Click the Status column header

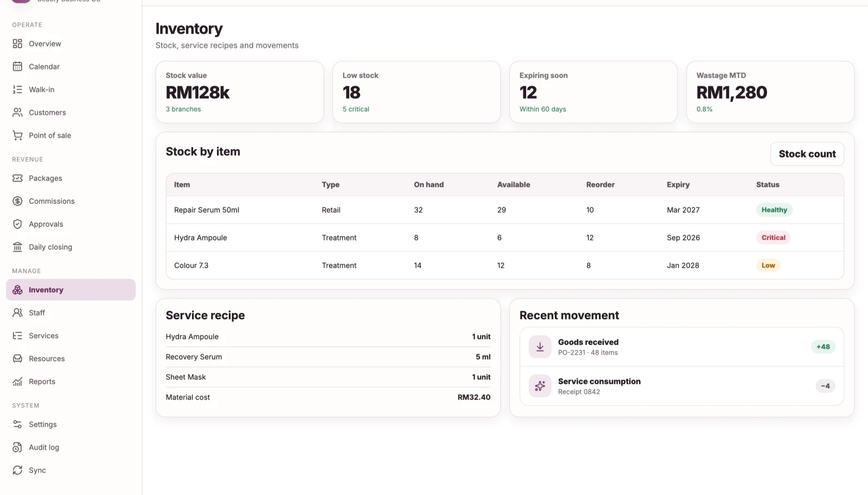point(768,185)
